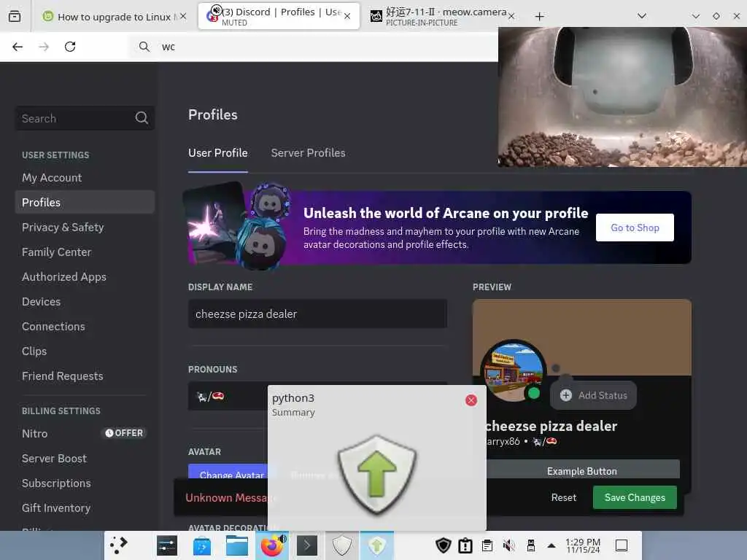The width and height of the screenshot is (747, 560).
Task: Switch to the Server Profiles tab
Action: (309, 153)
